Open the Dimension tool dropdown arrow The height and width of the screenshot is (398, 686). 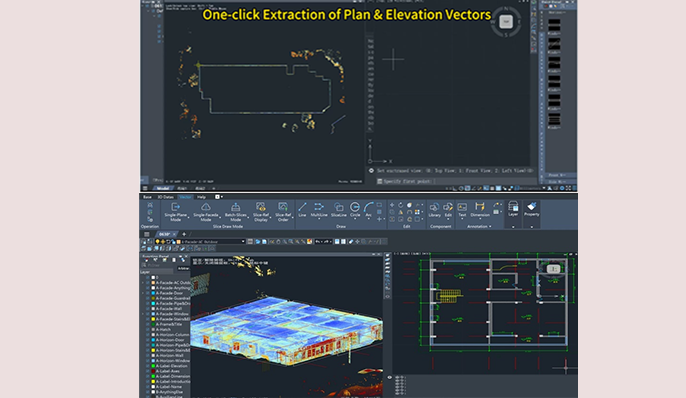(x=480, y=219)
